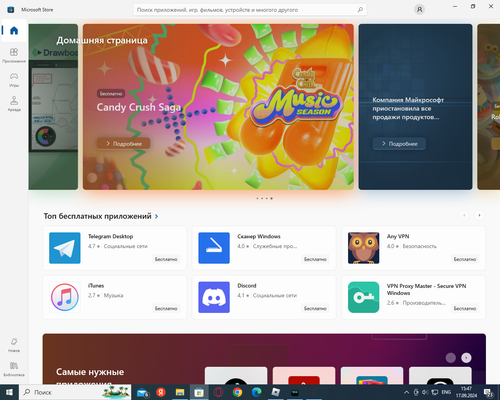Launch Opera browser from taskbar
This screenshot has width=500, height=400.
coord(218,392)
